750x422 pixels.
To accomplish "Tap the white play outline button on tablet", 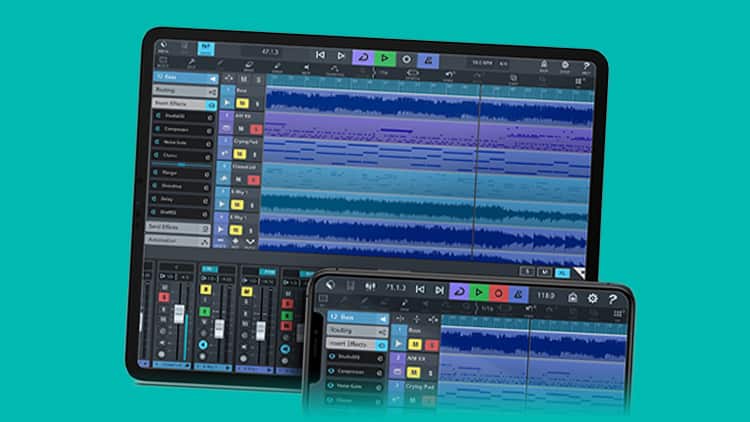I will point(341,56).
